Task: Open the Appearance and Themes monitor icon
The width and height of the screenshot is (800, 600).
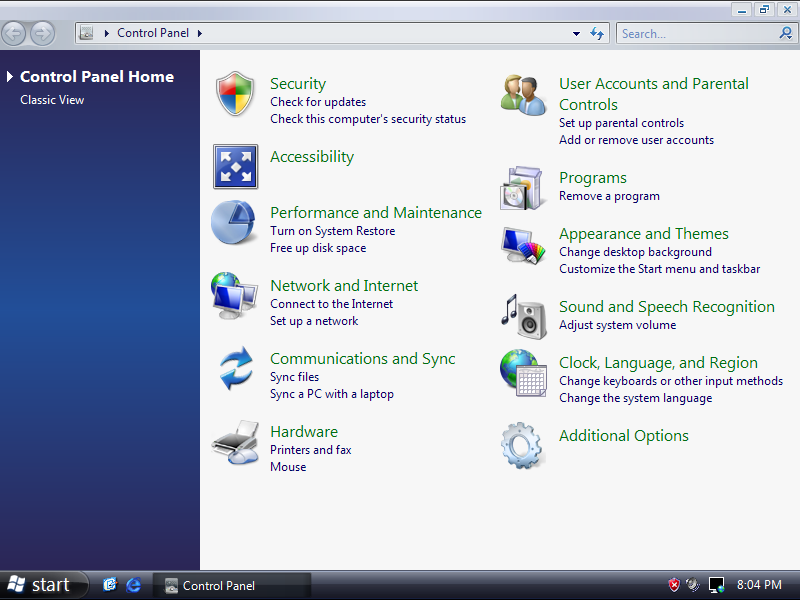Action: click(523, 245)
